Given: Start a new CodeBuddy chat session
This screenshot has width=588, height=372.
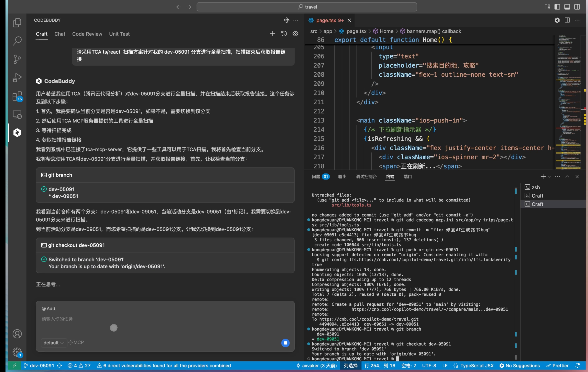Looking at the screenshot, I should click(x=272, y=34).
